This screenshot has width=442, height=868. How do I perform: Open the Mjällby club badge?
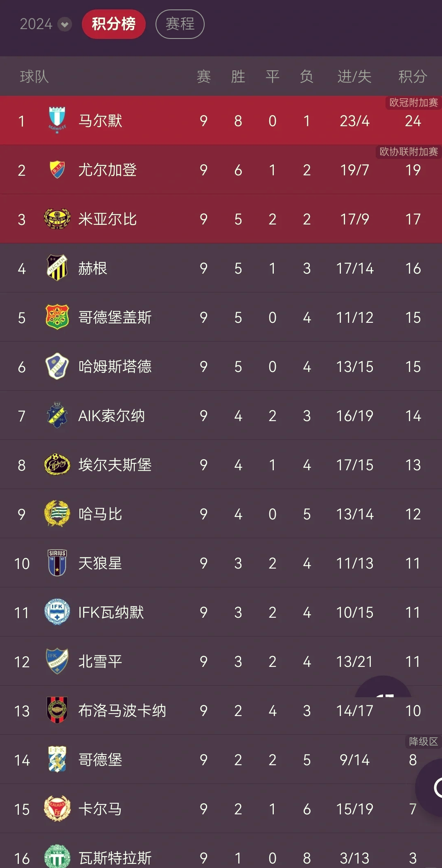pyautogui.click(x=57, y=219)
